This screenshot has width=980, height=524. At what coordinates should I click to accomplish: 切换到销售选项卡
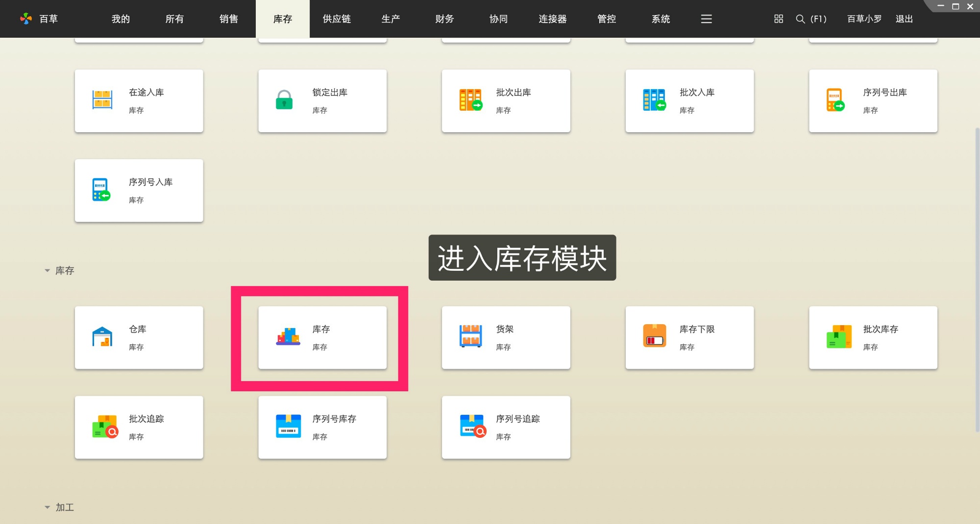(x=228, y=19)
